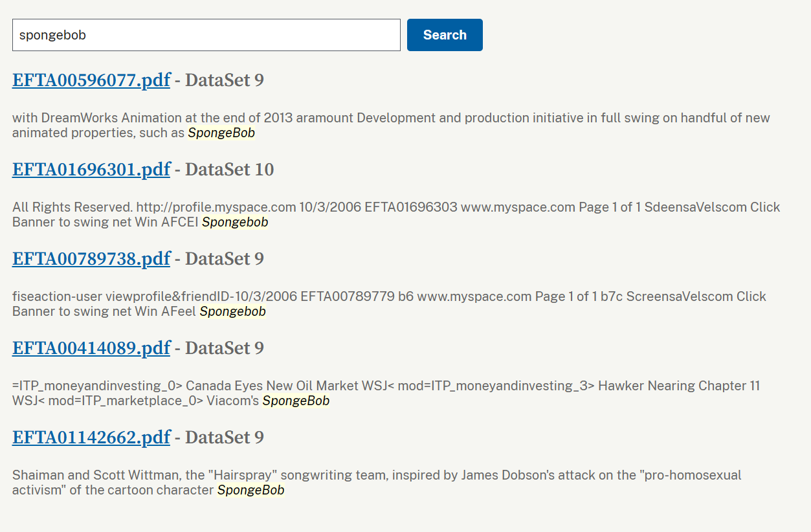
Task: Click the highlighted SpongeBob in the DreamWorks snippet
Action: (221, 133)
